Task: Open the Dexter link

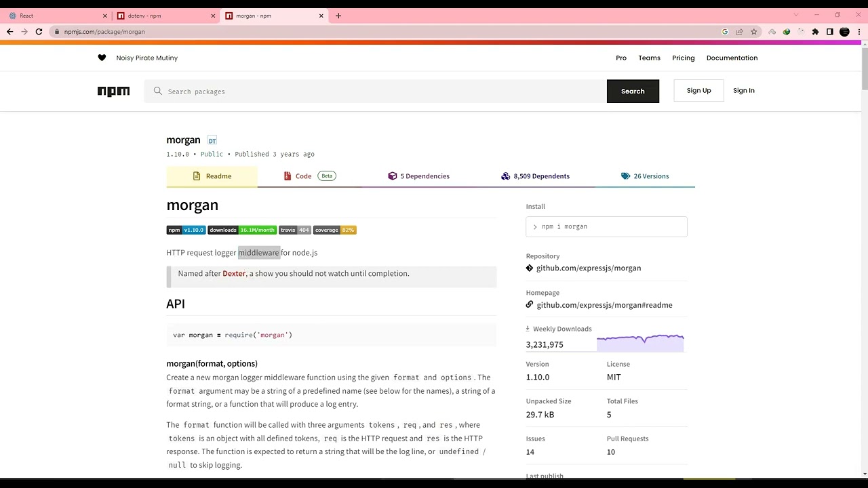Action: 234,274
